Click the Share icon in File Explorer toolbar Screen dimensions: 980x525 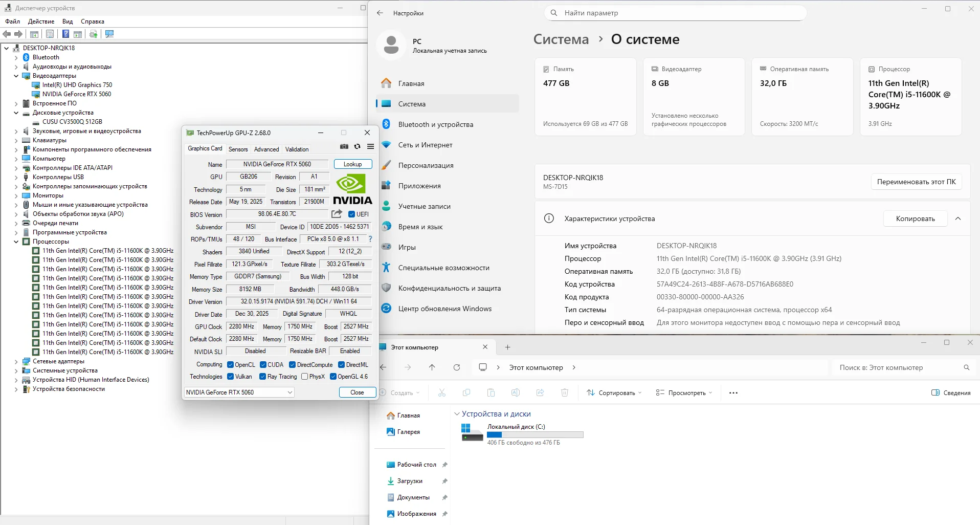[x=540, y=392]
